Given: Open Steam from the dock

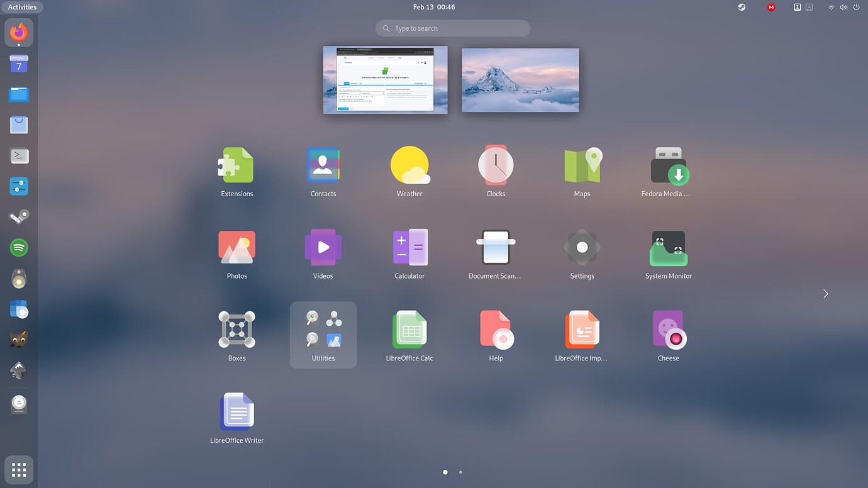Looking at the screenshot, I should 19,217.
